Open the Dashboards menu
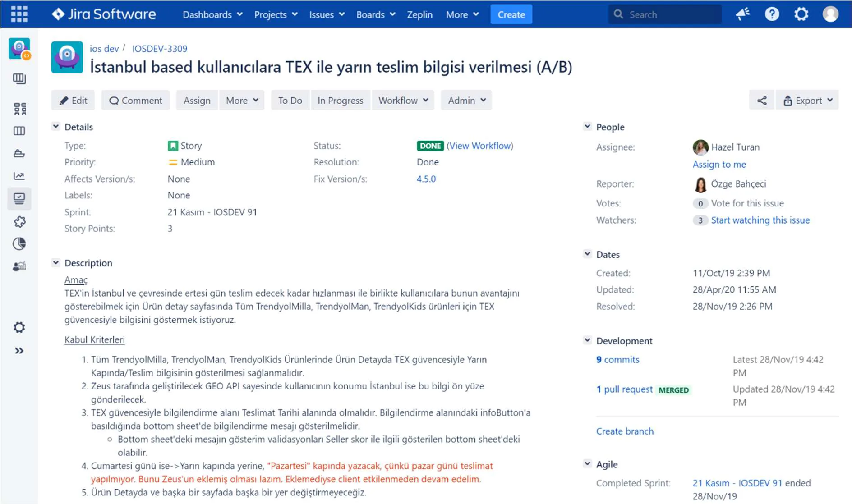Screen dimensions: 852x504 click(x=212, y=14)
